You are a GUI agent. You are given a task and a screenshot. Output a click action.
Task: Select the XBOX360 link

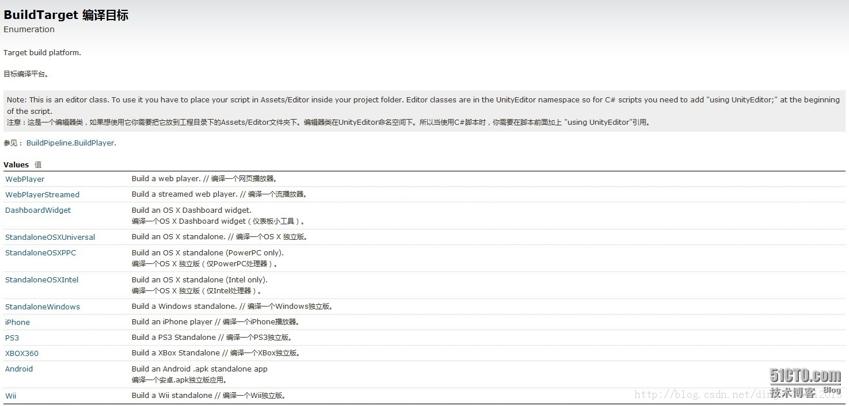22,353
